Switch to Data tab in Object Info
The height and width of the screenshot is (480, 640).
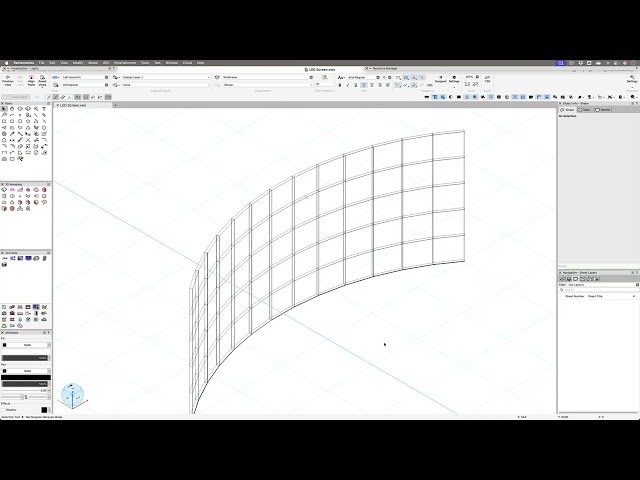(x=584, y=110)
